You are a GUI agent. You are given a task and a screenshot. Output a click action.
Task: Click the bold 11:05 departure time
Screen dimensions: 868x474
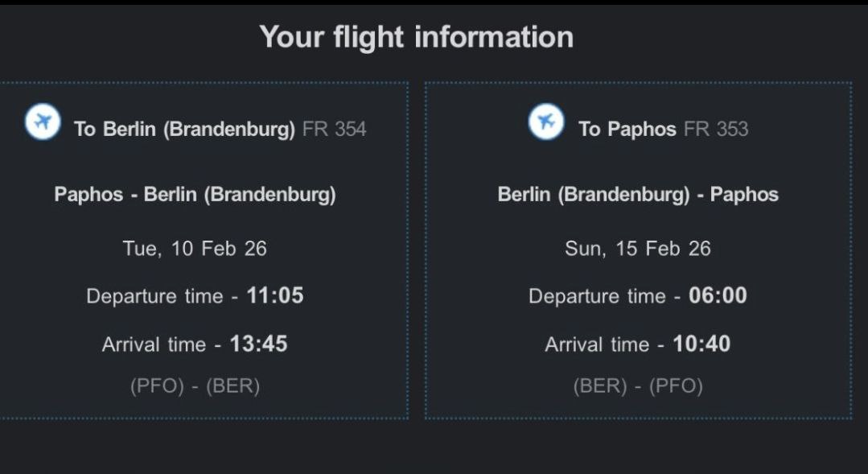275,295
